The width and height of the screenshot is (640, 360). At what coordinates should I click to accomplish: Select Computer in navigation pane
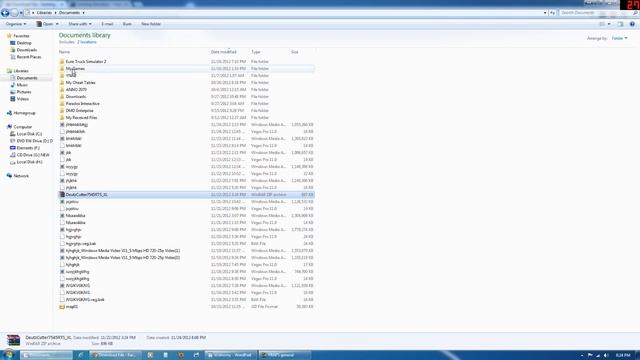click(22, 127)
